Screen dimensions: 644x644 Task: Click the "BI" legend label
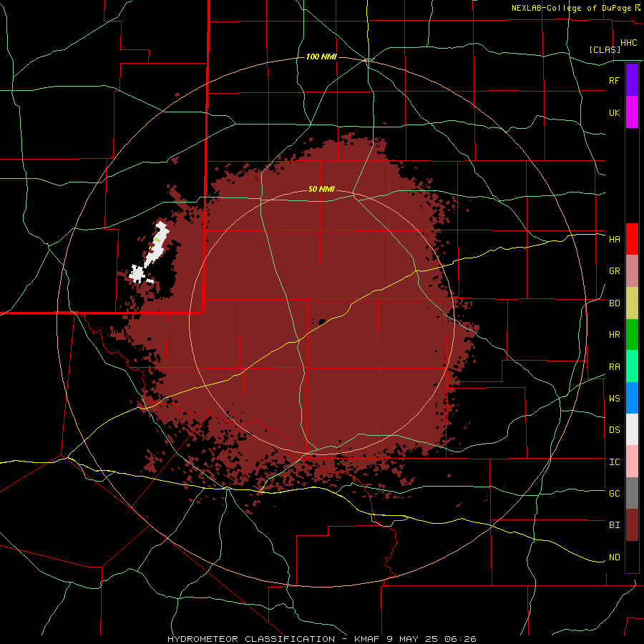(x=614, y=525)
